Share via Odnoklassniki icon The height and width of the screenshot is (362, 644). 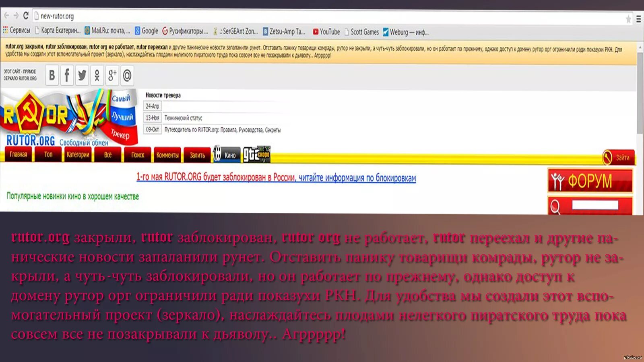point(97,75)
